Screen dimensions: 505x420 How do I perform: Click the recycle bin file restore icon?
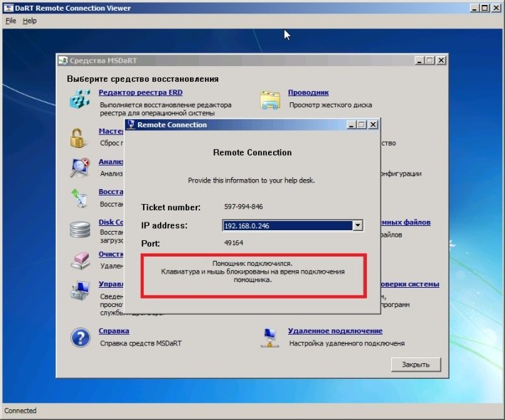[79, 198]
